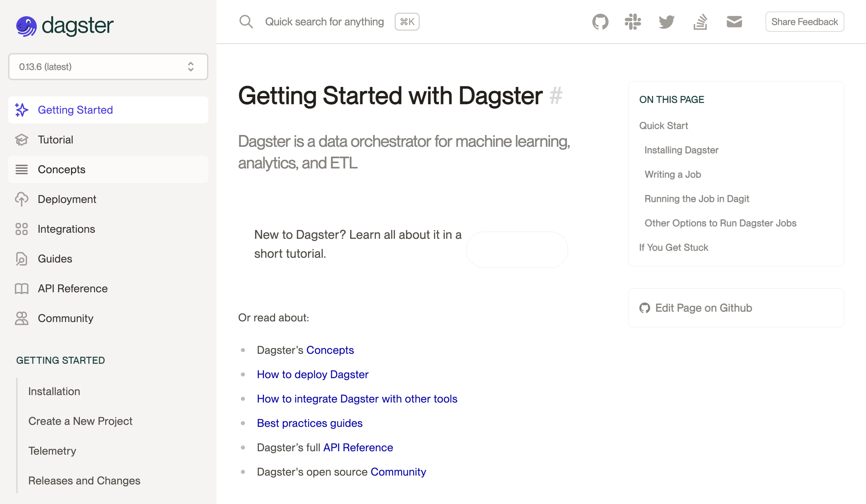
Task: Follow Best practices guides link
Action: point(310,423)
